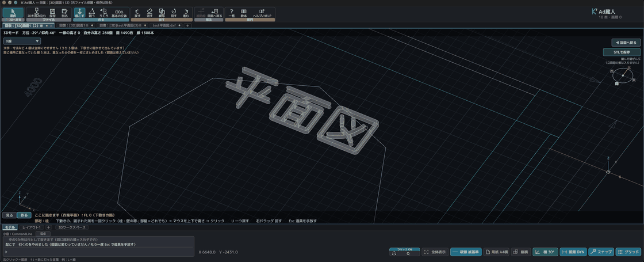Select the test平面図.dxf tab
Screen dimensions: 644x262
point(166,25)
